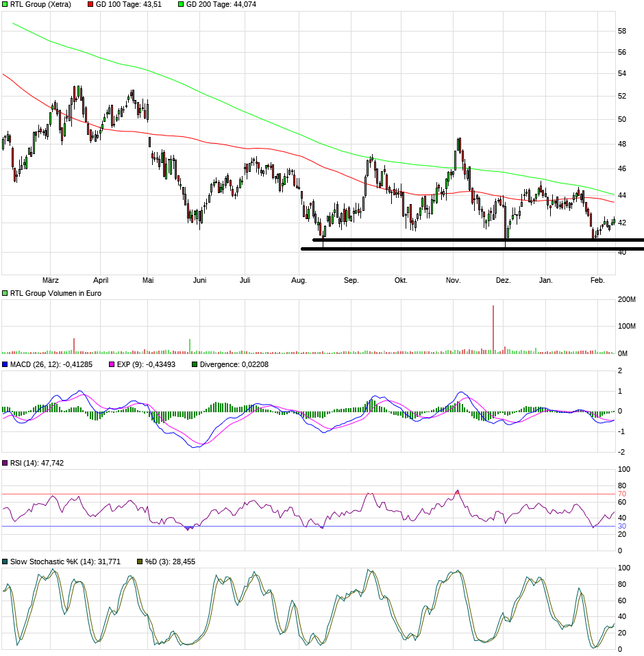The height and width of the screenshot is (656, 644).
Task: Click the tall red volume spike near Dez.
Action: point(493,330)
